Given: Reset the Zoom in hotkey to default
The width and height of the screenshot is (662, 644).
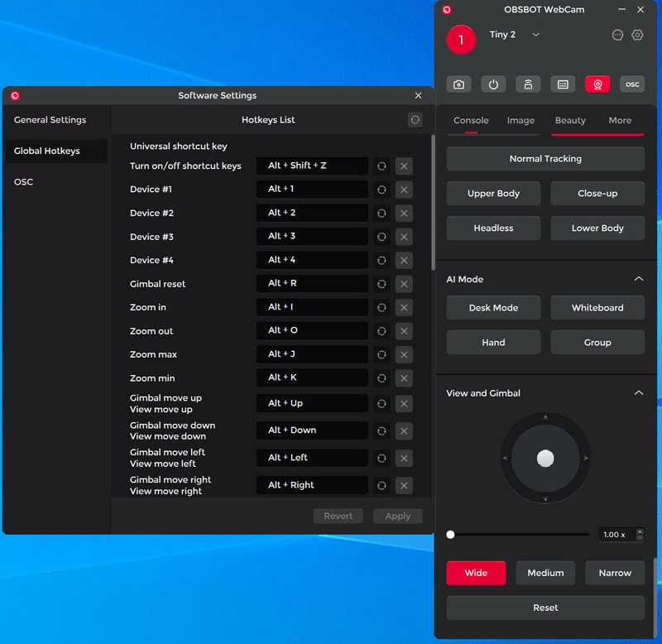Looking at the screenshot, I should pyautogui.click(x=381, y=307).
